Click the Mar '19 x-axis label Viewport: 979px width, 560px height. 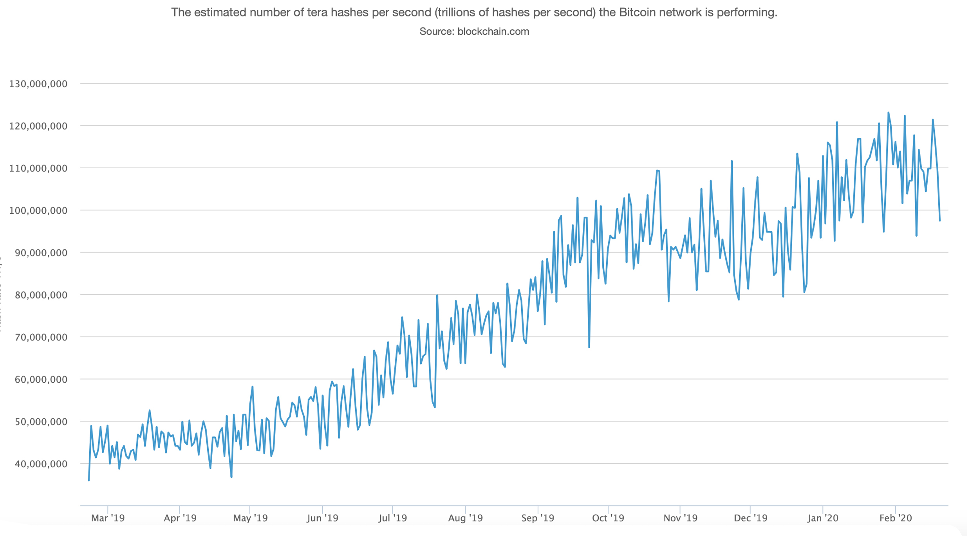(x=108, y=518)
